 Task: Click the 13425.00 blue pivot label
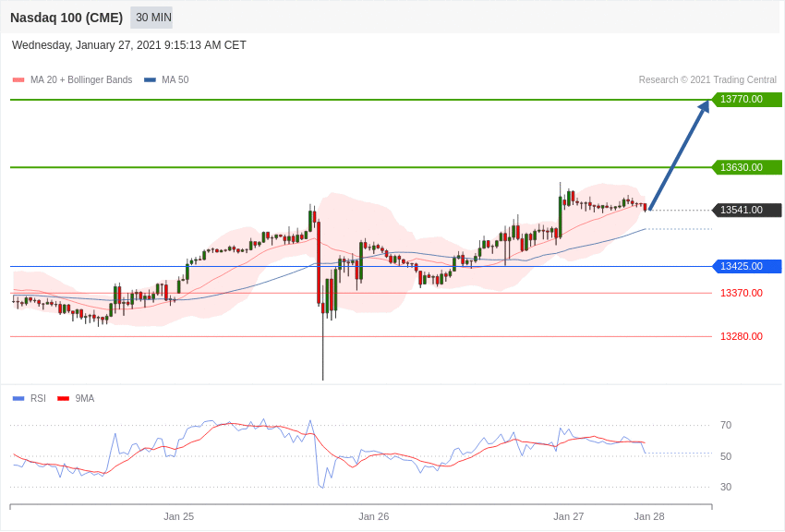point(746,266)
